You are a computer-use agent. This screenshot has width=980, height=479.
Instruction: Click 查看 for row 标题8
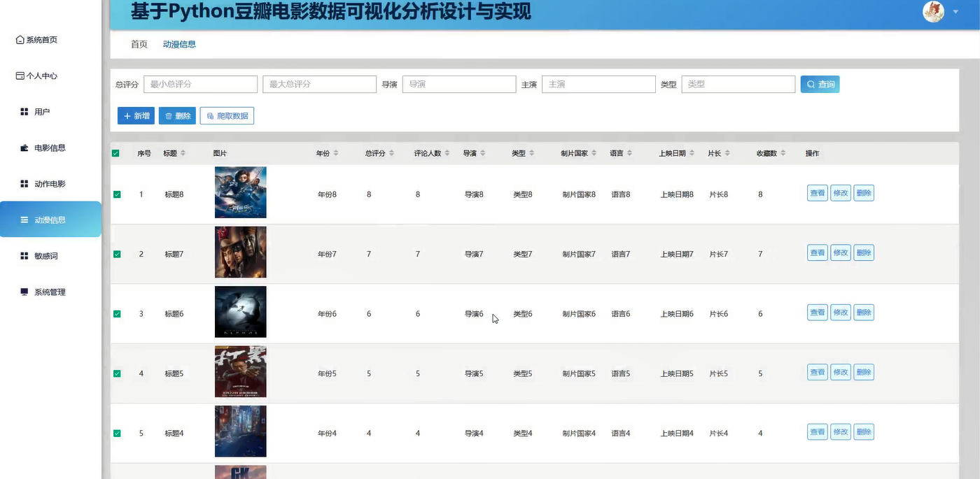coord(817,193)
